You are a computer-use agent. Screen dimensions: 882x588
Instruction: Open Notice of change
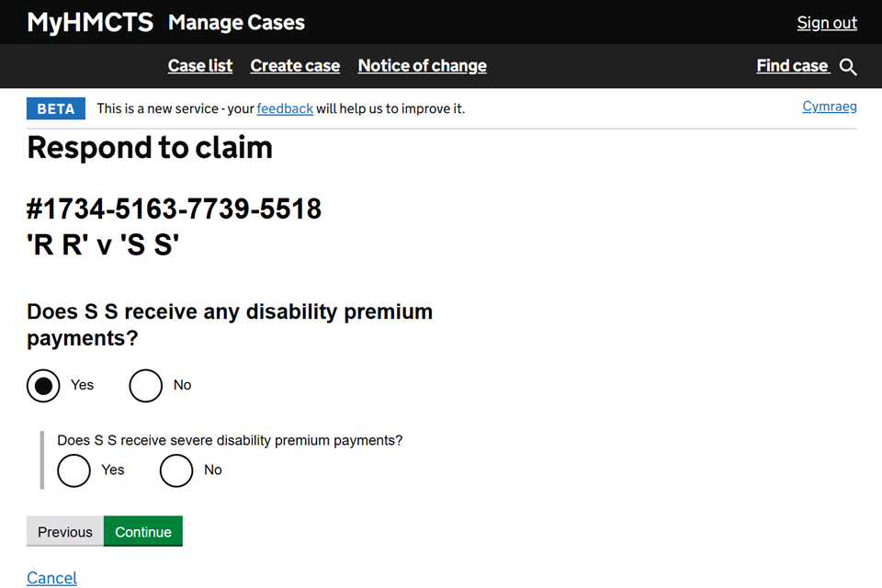(423, 66)
